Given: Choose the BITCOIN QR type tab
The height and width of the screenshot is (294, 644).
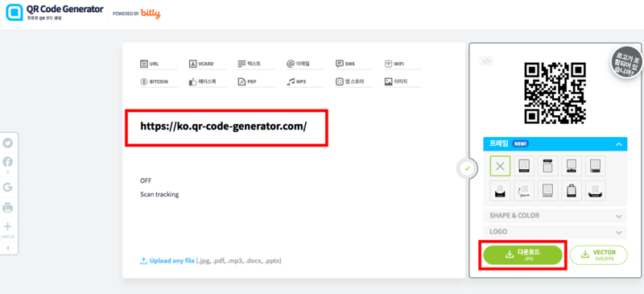Looking at the screenshot, I should click(159, 82).
